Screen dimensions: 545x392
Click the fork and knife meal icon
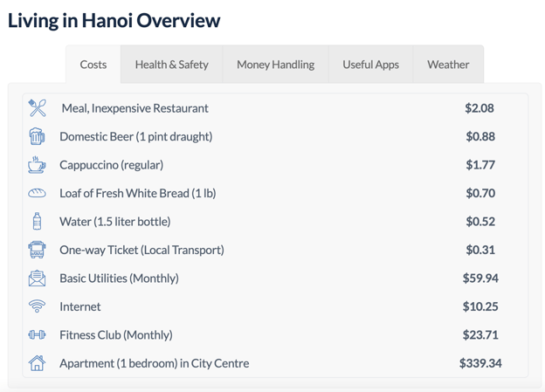tap(38, 107)
